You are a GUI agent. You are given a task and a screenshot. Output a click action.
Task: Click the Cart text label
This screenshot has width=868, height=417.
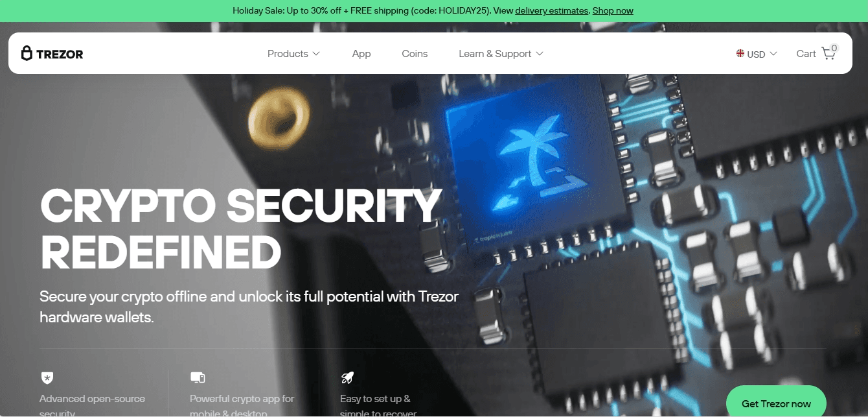coord(806,54)
